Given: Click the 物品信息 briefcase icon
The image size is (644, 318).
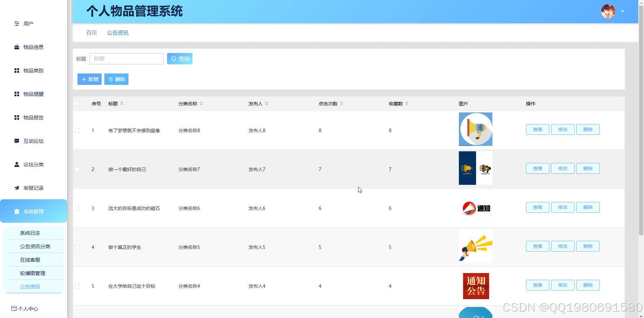Looking at the screenshot, I should 16,47.
